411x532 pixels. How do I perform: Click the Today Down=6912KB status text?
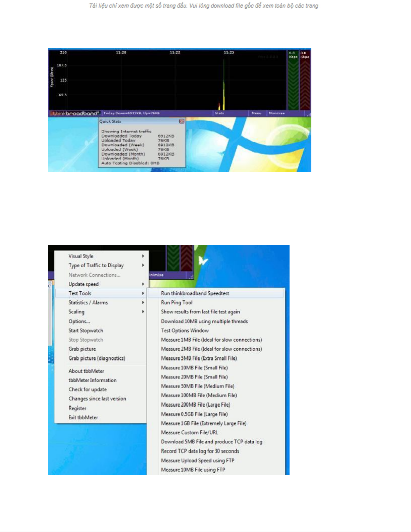pyautogui.click(x=132, y=113)
